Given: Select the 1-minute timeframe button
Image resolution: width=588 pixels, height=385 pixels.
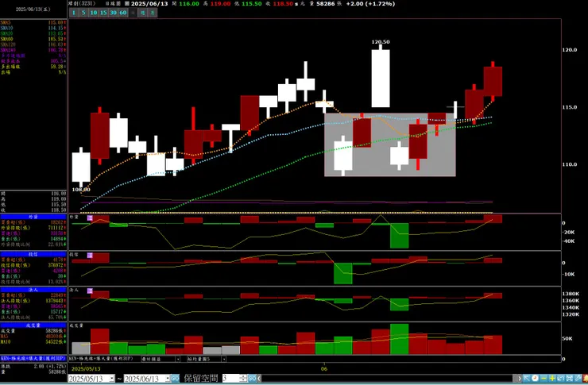Looking at the screenshot, I should click(x=73, y=13).
